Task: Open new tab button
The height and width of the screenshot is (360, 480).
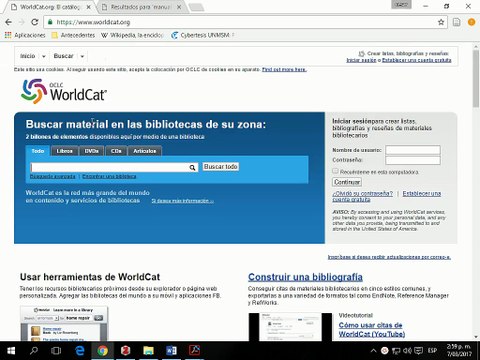Action: click(x=196, y=7)
